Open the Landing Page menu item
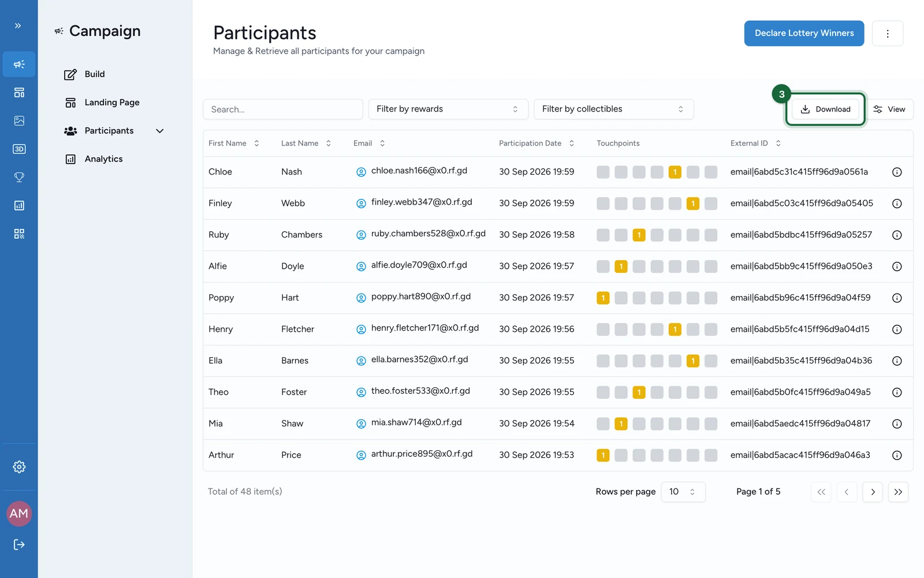 click(x=102, y=102)
